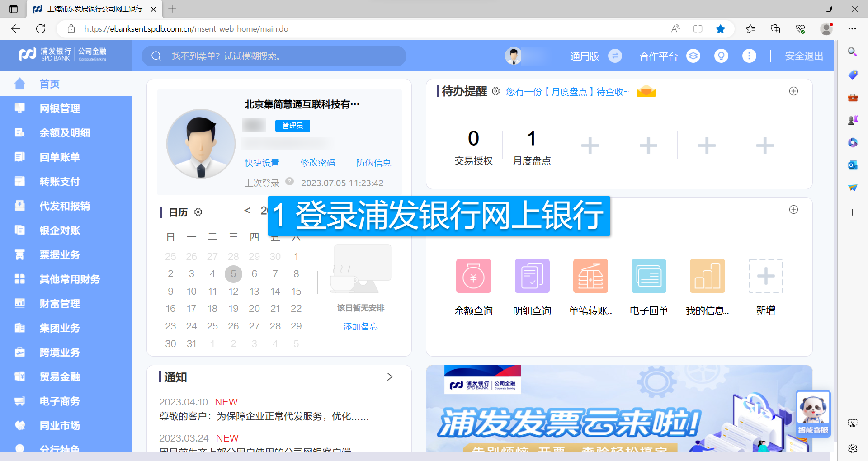Image resolution: width=868 pixels, height=461 pixels.
Task: Click the menu fuzzy search field
Action: point(274,56)
